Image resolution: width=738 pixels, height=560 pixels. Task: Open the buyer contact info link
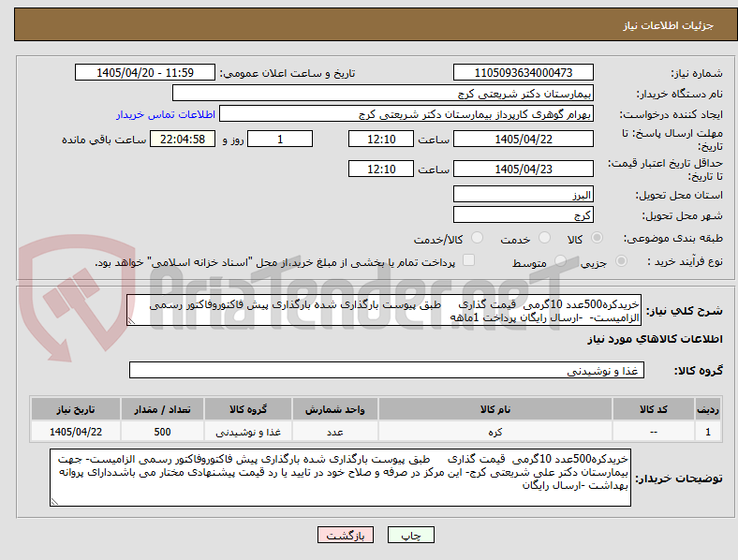(166, 114)
